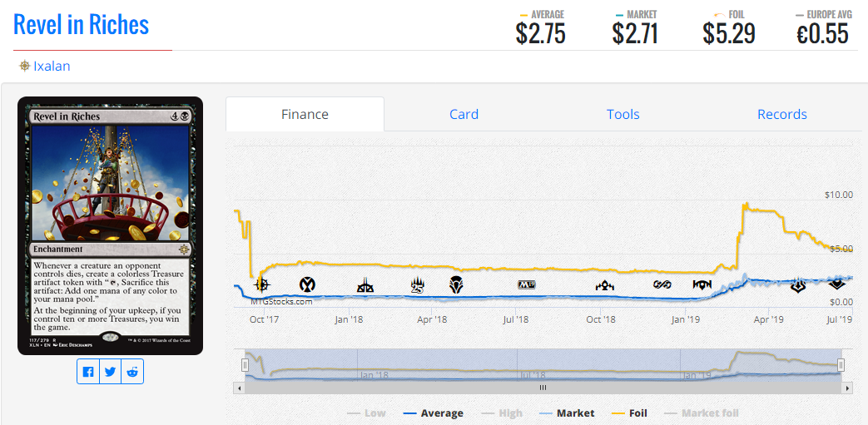Viewport: 868px width, 425px height.
Task: Click the $2.75 average price value
Action: (540, 34)
